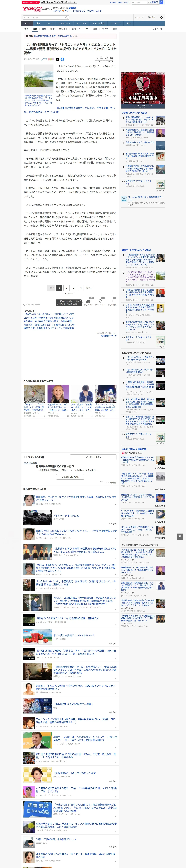The height and width of the screenshot is (868, 186).
Task: Open 避難場所 田中さんの畑 article thumbnail
Action: pyautogui.click(x=38, y=809)
